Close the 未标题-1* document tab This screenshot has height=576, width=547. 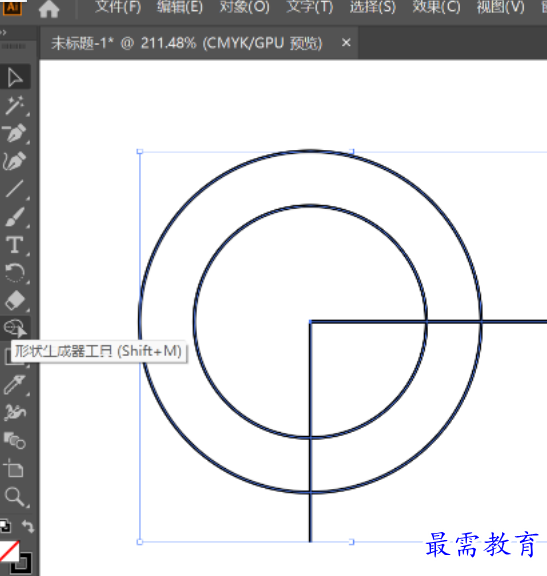(x=346, y=43)
